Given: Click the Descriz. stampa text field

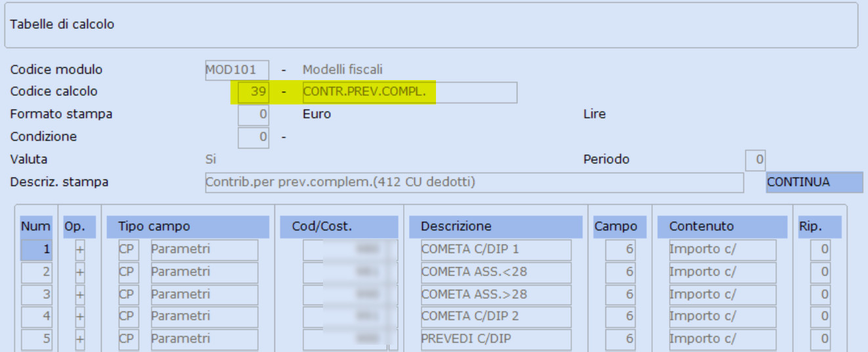Looking at the screenshot, I should 474,182.
